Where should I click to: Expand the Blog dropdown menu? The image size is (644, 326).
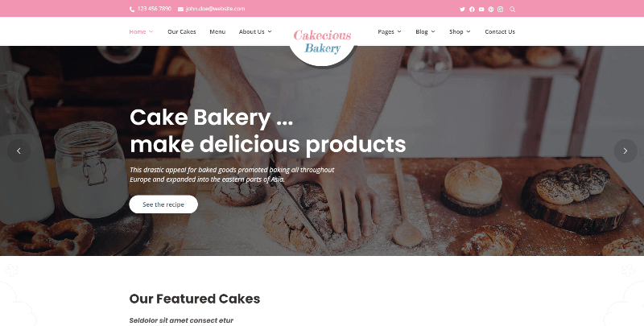tap(425, 31)
